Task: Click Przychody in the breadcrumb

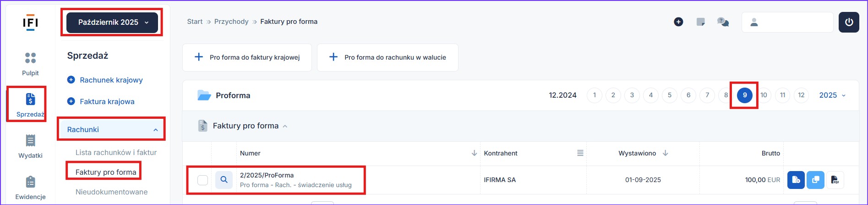Action: (231, 22)
